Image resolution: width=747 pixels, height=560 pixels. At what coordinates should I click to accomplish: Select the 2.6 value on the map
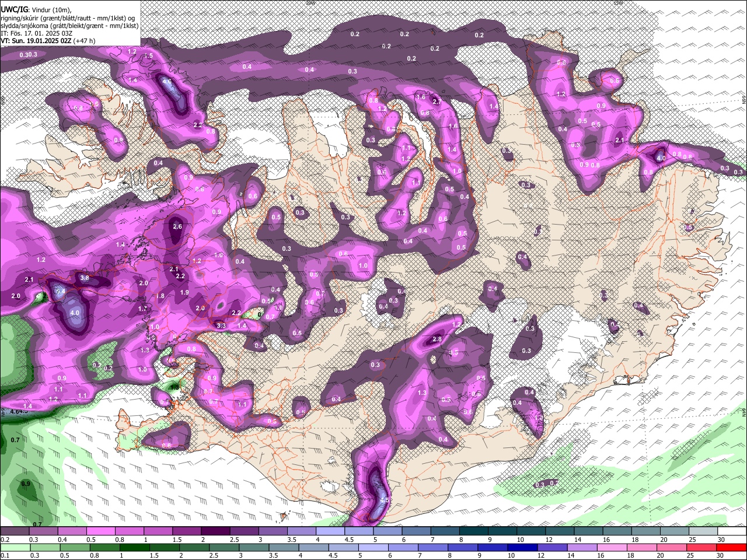point(177,226)
